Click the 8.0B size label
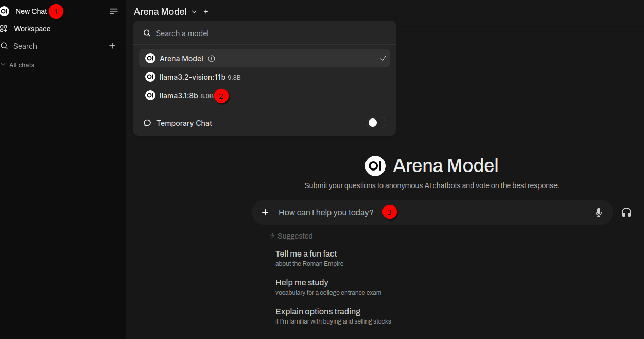 (x=207, y=96)
